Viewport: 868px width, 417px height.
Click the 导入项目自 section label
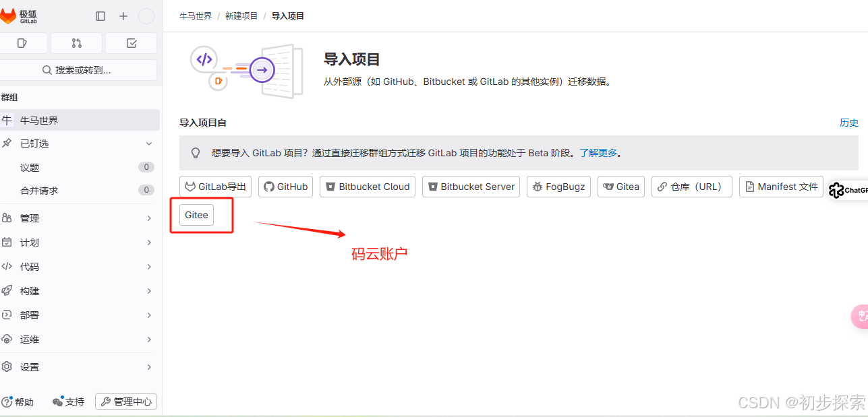203,123
